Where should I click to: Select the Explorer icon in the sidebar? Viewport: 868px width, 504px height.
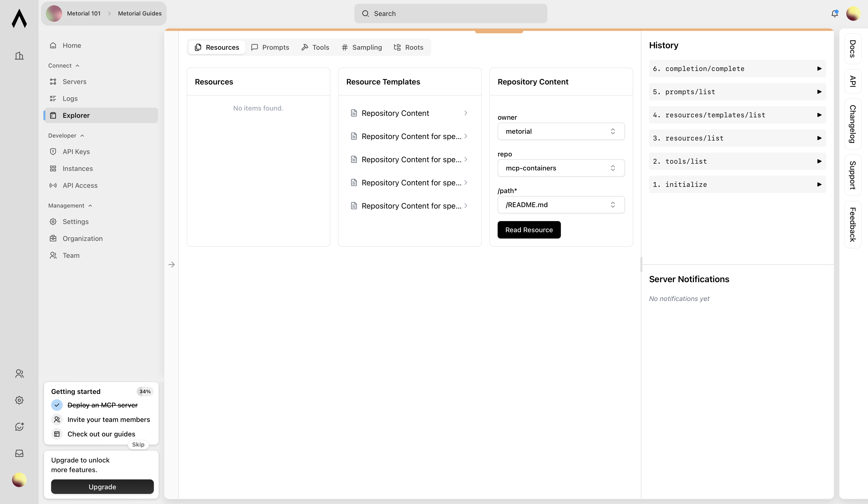pos(53,115)
